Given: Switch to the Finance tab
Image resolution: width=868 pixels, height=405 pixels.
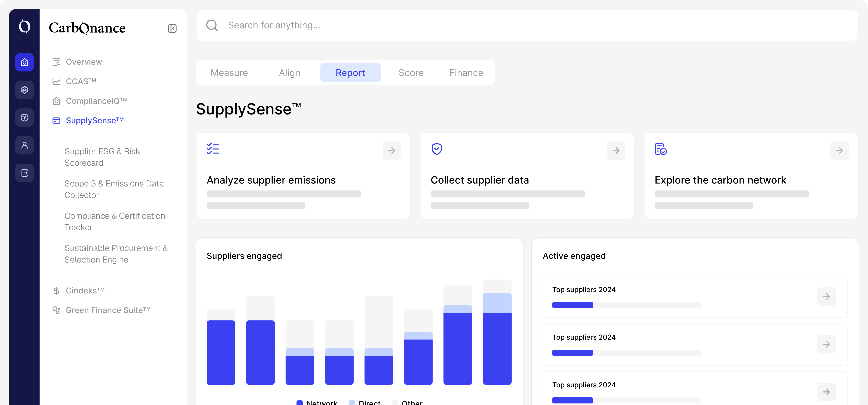Looking at the screenshot, I should point(466,72).
